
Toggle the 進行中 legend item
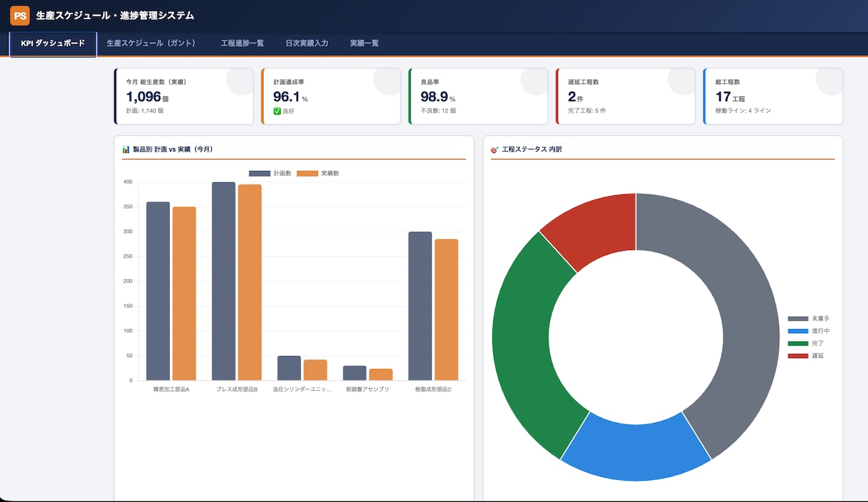pyautogui.click(x=809, y=331)
